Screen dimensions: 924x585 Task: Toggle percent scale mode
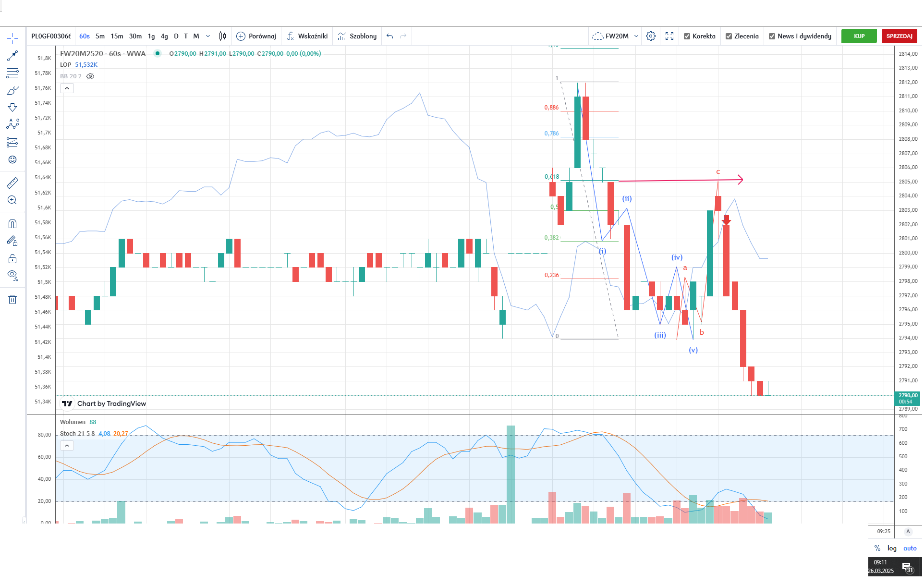877,548
